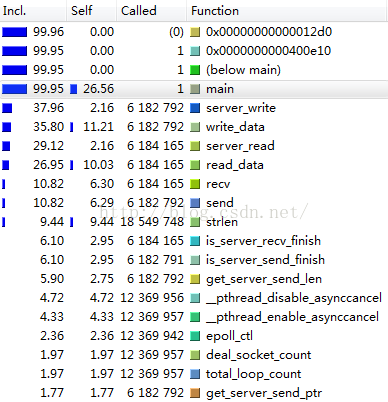Click the 35.80 inclusive cost value
This screenshot has height=402, width=388.
click(x=48, y=127)
